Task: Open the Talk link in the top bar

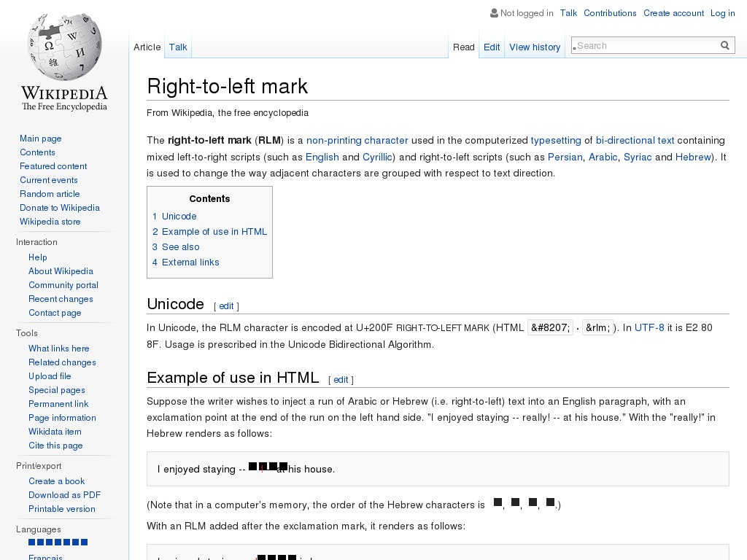Action: 568,13
